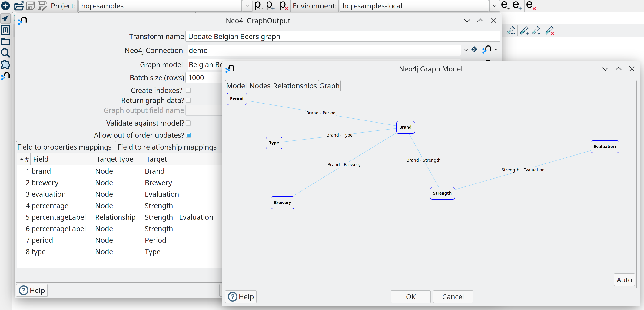The width and height of the screenshot is (644, 310).
Task: Expand the Neo4j Connection dropdown
Action: [x=466, y=50]
